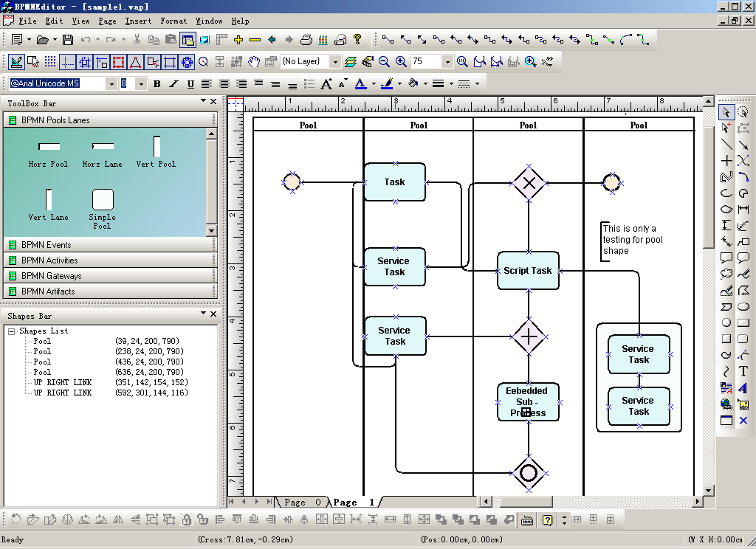The height and width of the screenshot is (549, 756).
Task: Expand the BPMN Gateways toolbox category
Action: (51, 276)
